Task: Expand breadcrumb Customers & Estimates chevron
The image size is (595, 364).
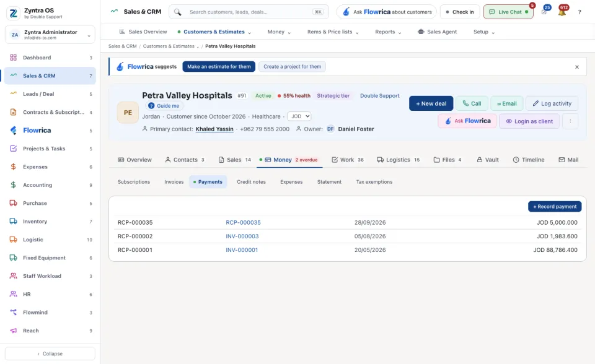Action: (x=198, y=46)
